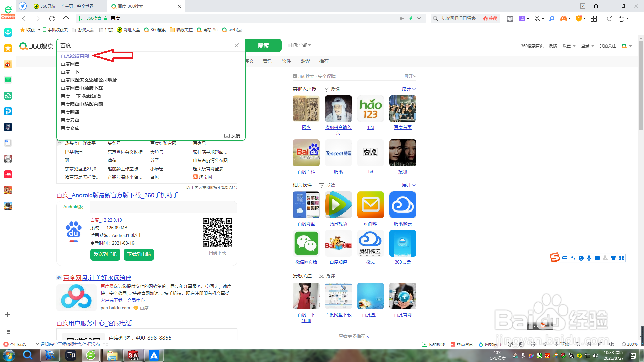
Task: Choose the 百度经验官网 suggestion
Action: (75, 56)
